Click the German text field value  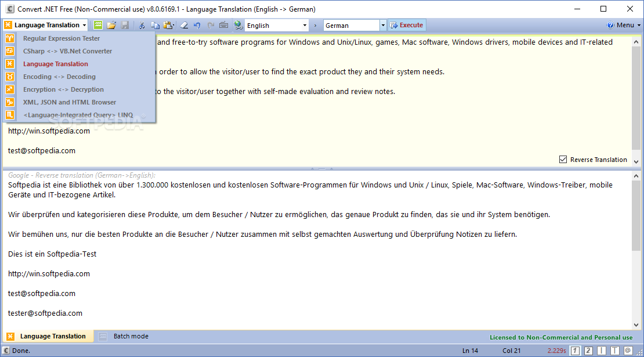[x=351, y=26]
